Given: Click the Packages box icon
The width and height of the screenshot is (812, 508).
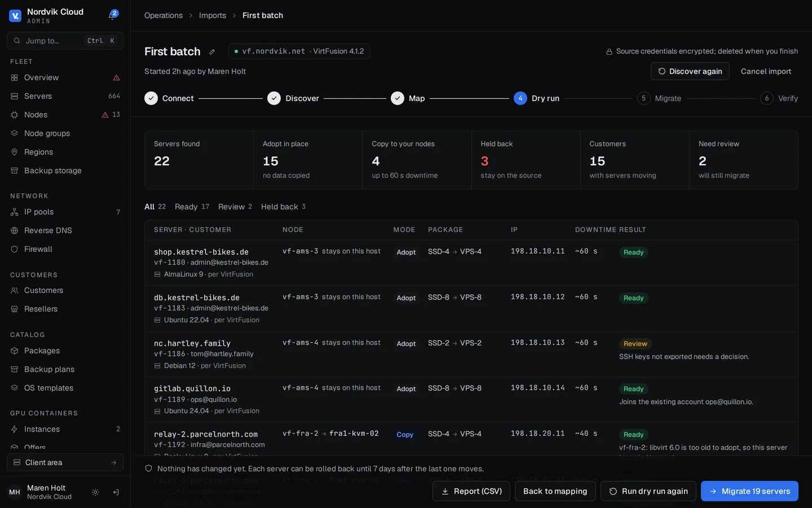Looking at the screenshot, I should [15, 351].
